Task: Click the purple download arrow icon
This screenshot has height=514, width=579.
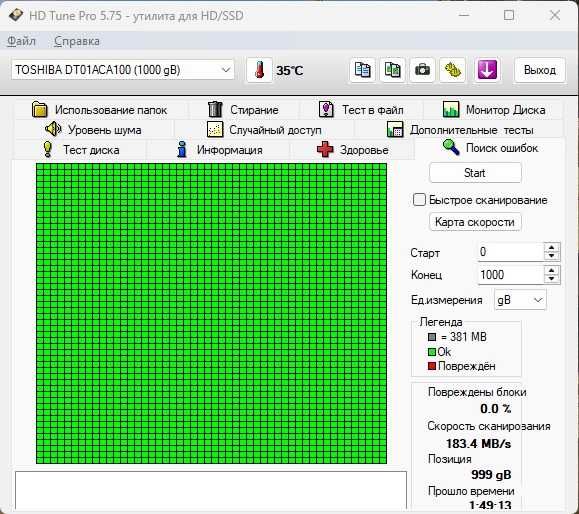Action: pyautogui.click(x=487, y=70)
